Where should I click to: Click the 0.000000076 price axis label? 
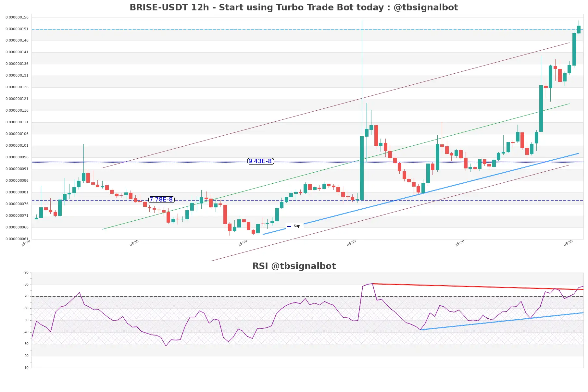(x=17, y=204)
